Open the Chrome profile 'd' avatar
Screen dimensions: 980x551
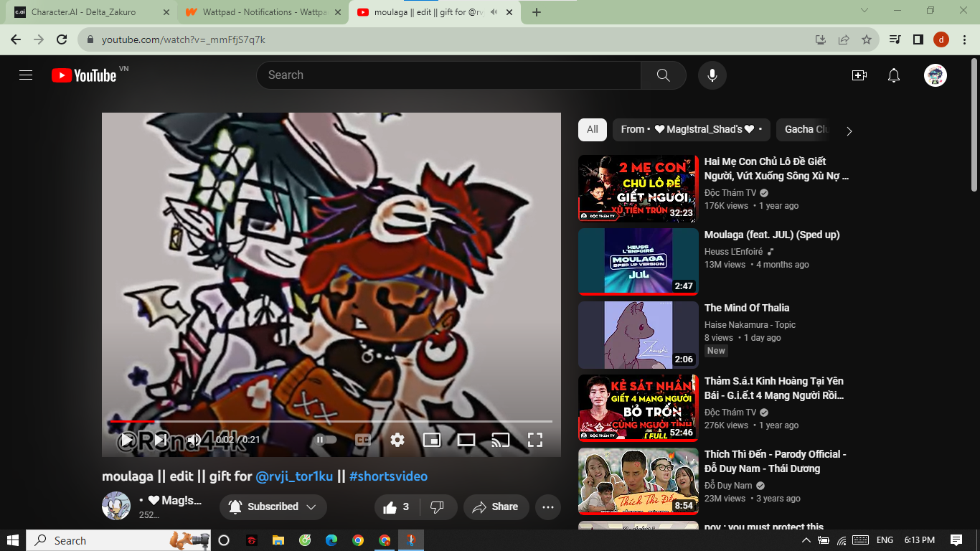941,39
